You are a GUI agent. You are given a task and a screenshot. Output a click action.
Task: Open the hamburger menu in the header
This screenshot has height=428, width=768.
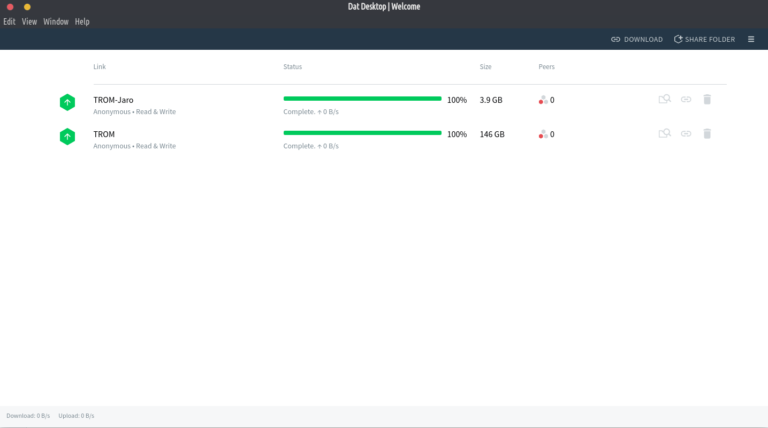pyautogui.click(x=751, y=39)
